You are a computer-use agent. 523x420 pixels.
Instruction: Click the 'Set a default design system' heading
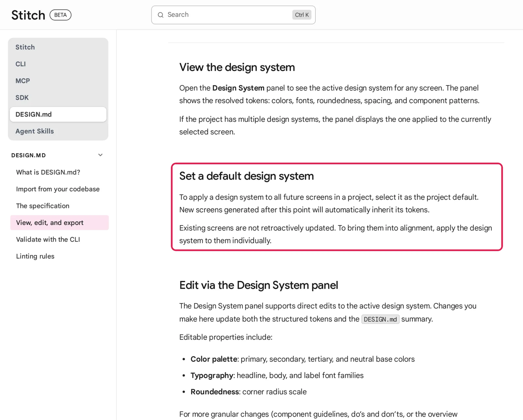[x=246, y=176]
